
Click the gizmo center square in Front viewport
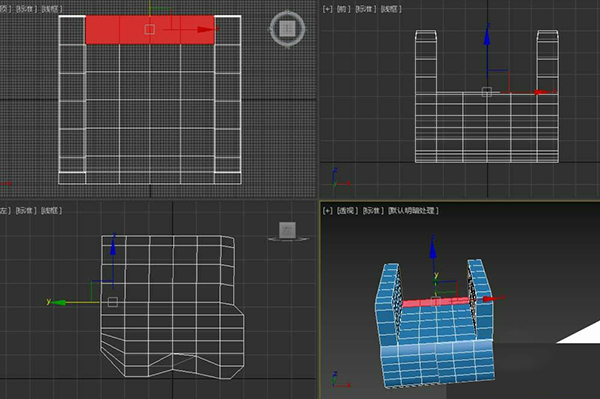coord(487,92)
